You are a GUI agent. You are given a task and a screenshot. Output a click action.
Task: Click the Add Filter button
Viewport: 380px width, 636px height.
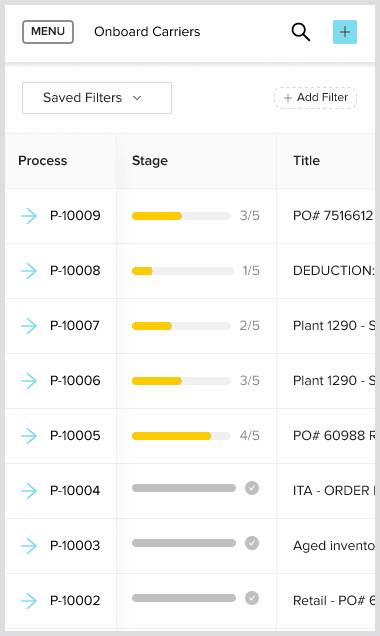point(316,98)
